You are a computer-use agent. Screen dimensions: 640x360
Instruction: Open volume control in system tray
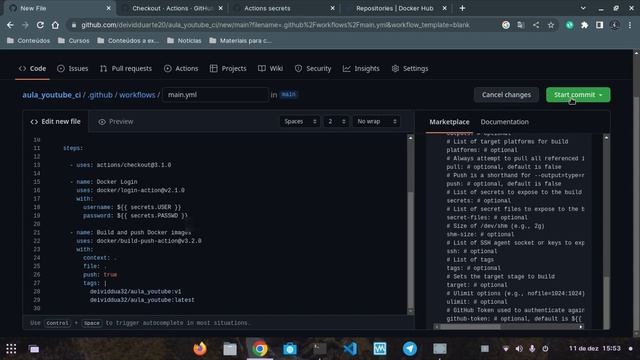point(519,349)
